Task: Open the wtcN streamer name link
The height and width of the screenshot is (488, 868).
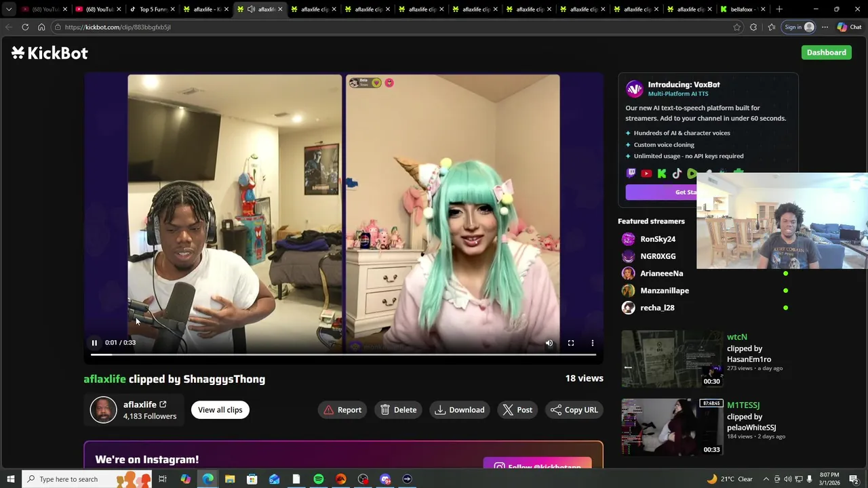Action: tap(737, 337)
